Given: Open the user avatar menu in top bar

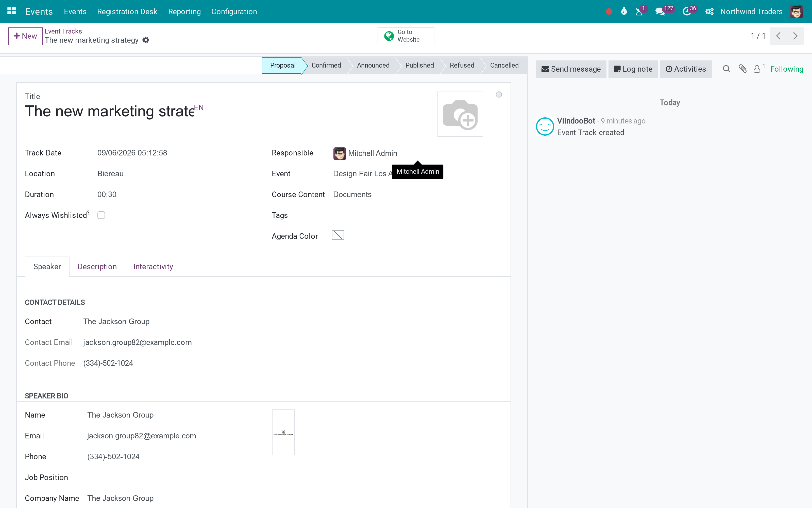Looking at the screenshot, I should click(x=796, y=12).
